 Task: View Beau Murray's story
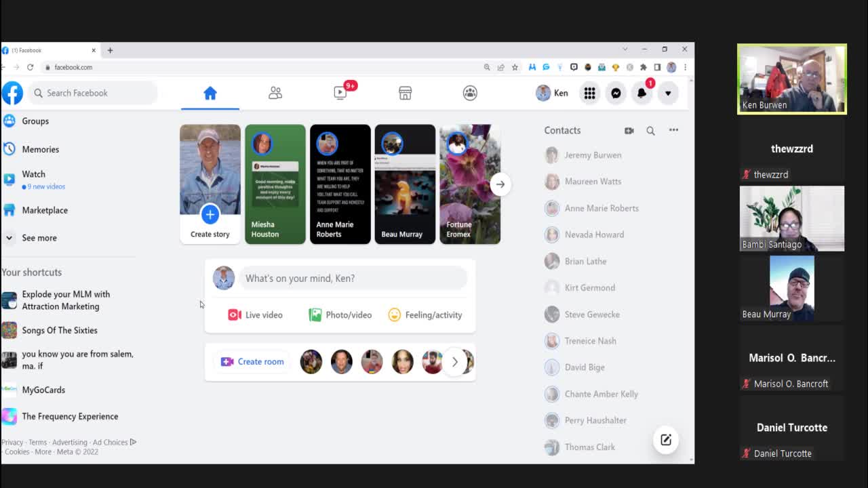pyautogui.click(x=405, y=184)
